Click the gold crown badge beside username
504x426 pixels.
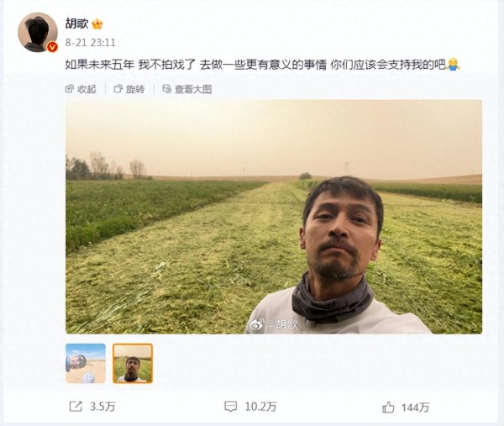click(97, 24)
